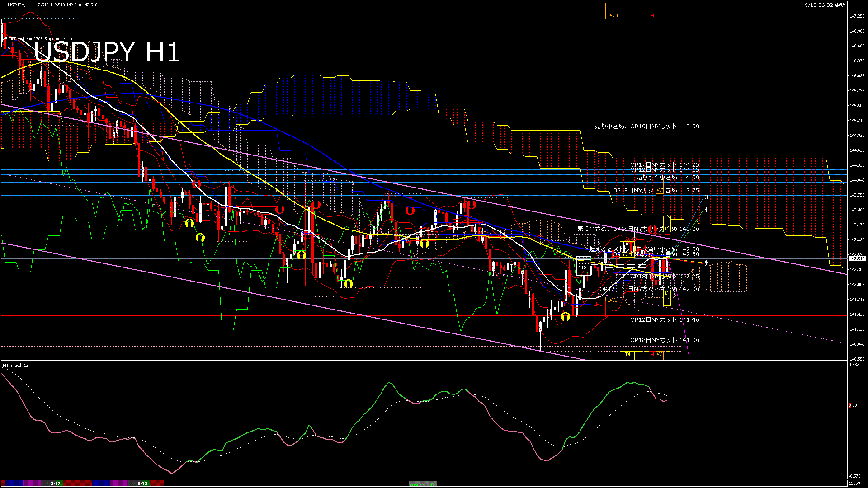This screenshot has width=868, height=488.
Task: Select the 142.60 stop-loss buy label
Action: [x=644, y=249]
